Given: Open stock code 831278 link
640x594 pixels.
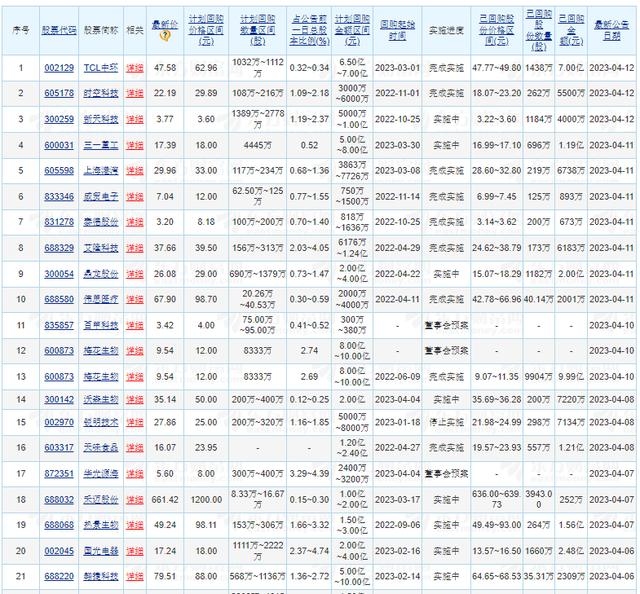Looking at the screenshot, I should click(59, 222).
